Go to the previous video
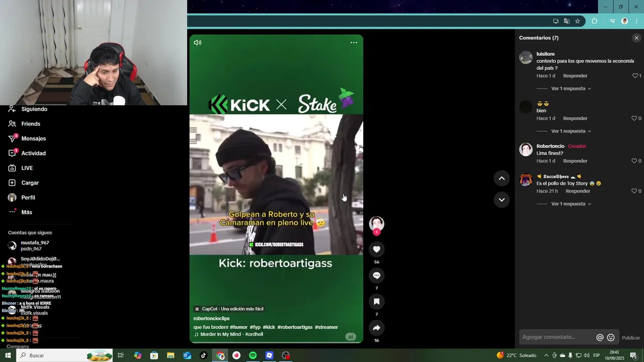This screenshot has height=362, width=644. point(502,178)
